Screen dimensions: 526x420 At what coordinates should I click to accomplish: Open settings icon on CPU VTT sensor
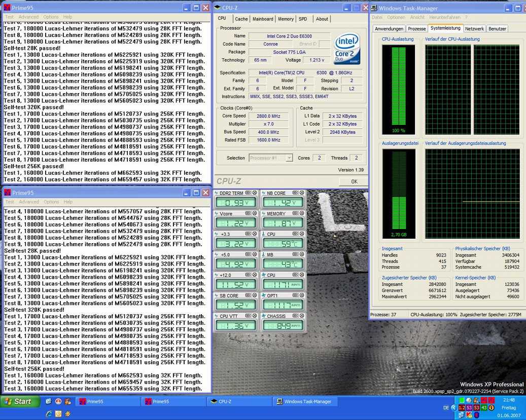[248, 316]
